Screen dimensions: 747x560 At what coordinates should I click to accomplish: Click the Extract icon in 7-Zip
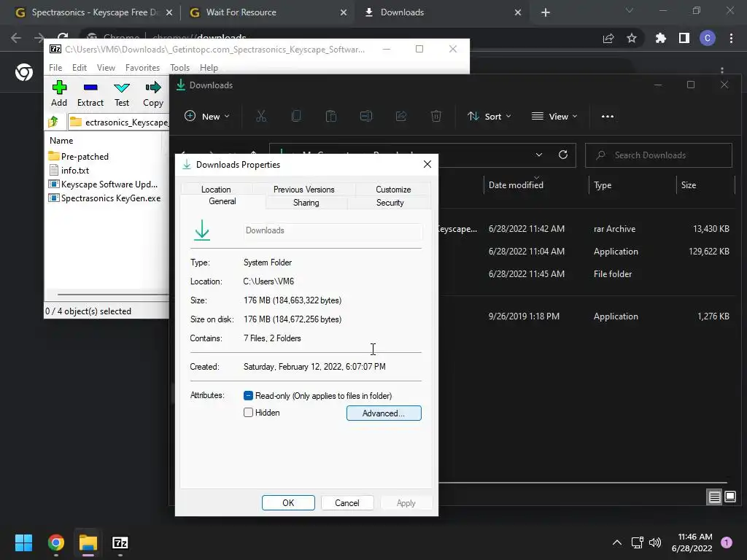pyautogui.click(x=90, y=94)
